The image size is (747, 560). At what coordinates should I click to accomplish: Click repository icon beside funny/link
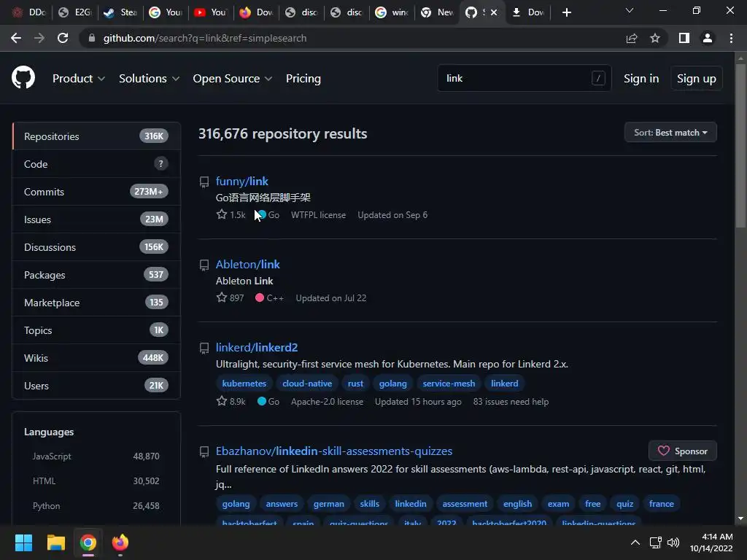(204, 182)
